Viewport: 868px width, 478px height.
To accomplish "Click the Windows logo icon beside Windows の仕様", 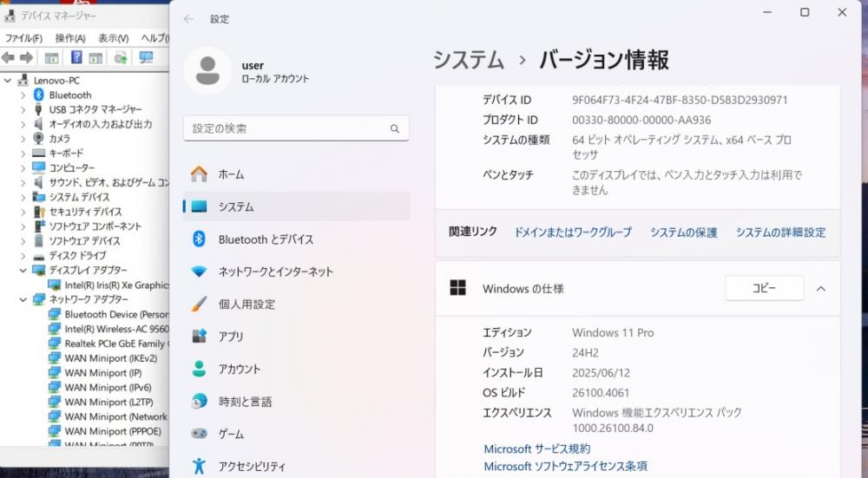I will 457,288.
